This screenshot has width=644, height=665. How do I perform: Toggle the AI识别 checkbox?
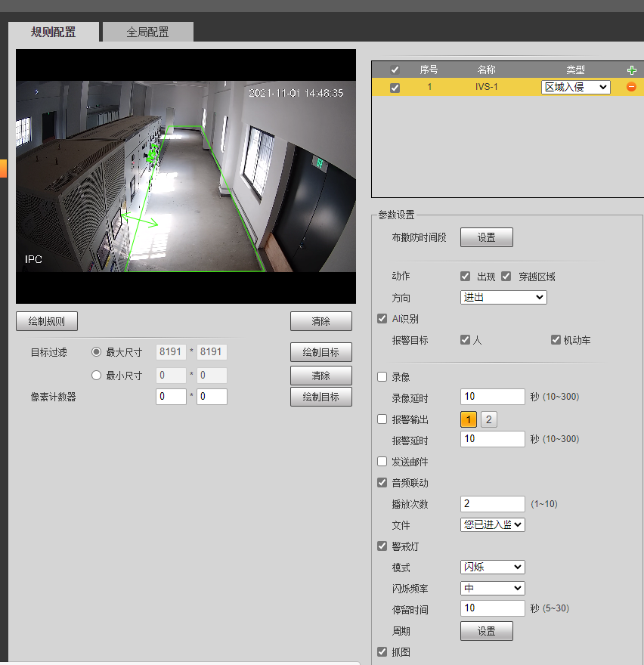coord(382,318)
